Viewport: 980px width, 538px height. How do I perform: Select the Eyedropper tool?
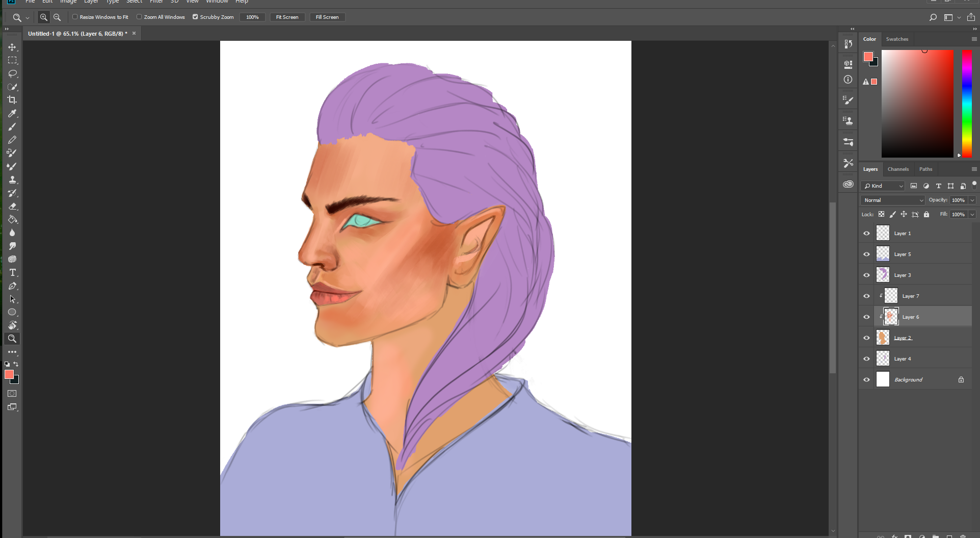[12, 113]
